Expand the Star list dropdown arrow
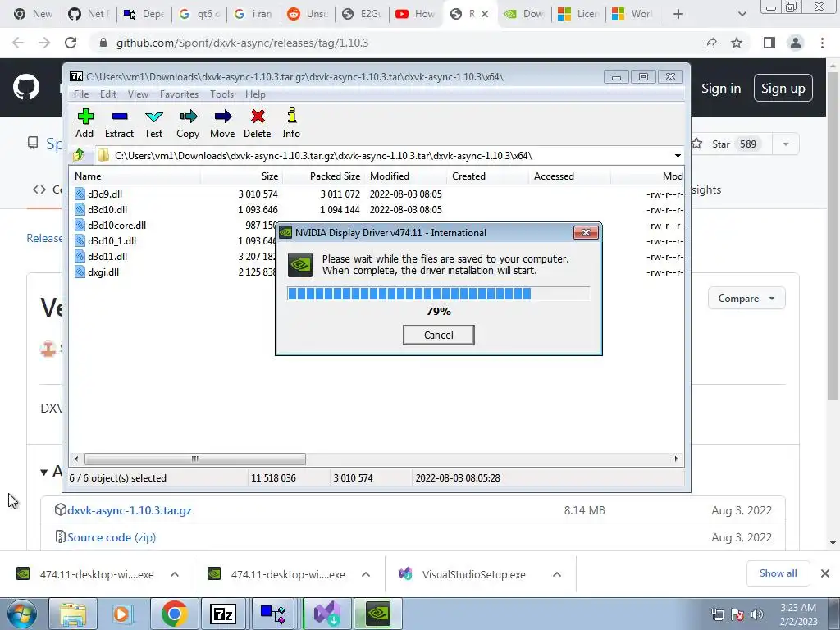This screenshot has width=840, height=630. tap(786, 144)
